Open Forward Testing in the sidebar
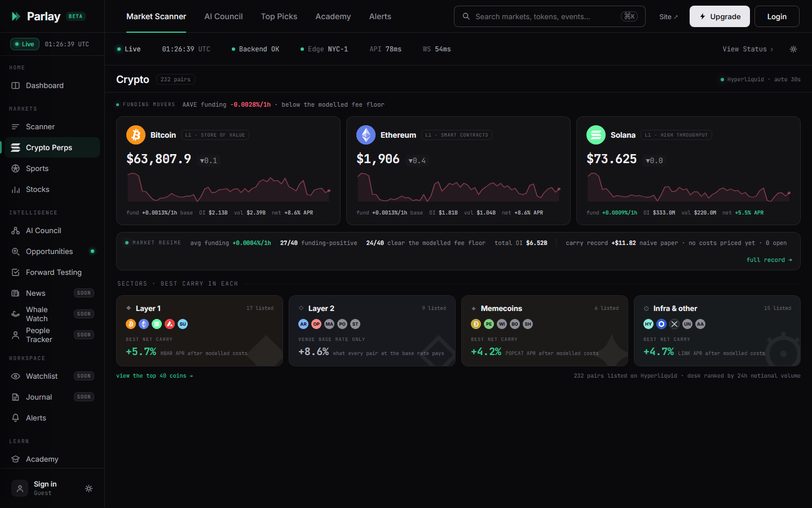 52,273
